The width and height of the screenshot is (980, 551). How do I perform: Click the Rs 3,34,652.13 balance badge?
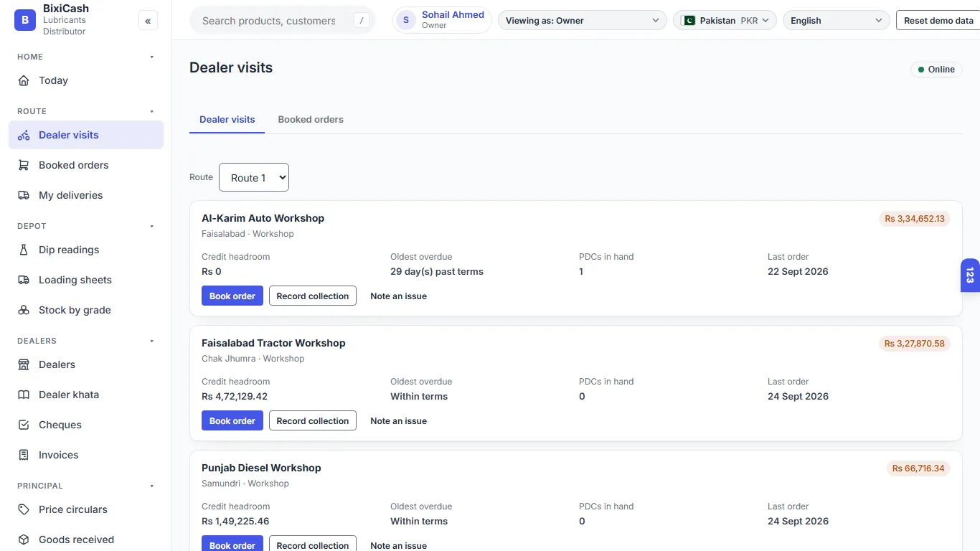[915, 219]
